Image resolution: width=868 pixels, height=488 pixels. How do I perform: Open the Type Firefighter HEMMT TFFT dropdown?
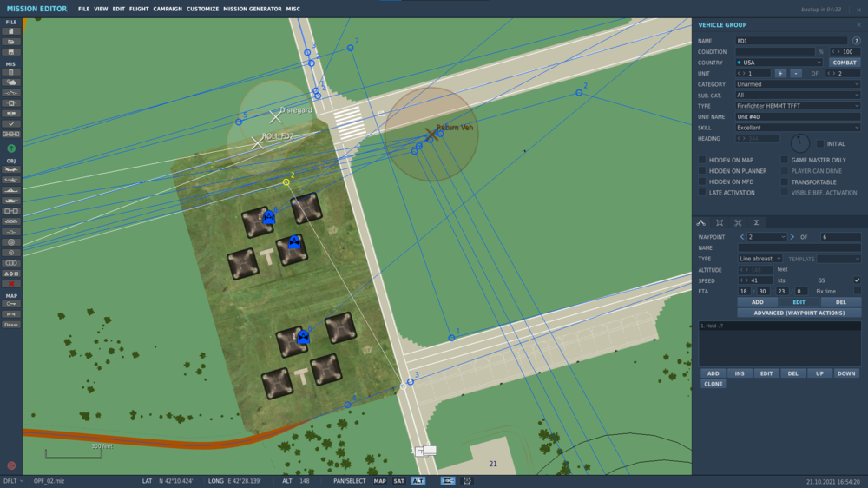(x=798, y=106)
